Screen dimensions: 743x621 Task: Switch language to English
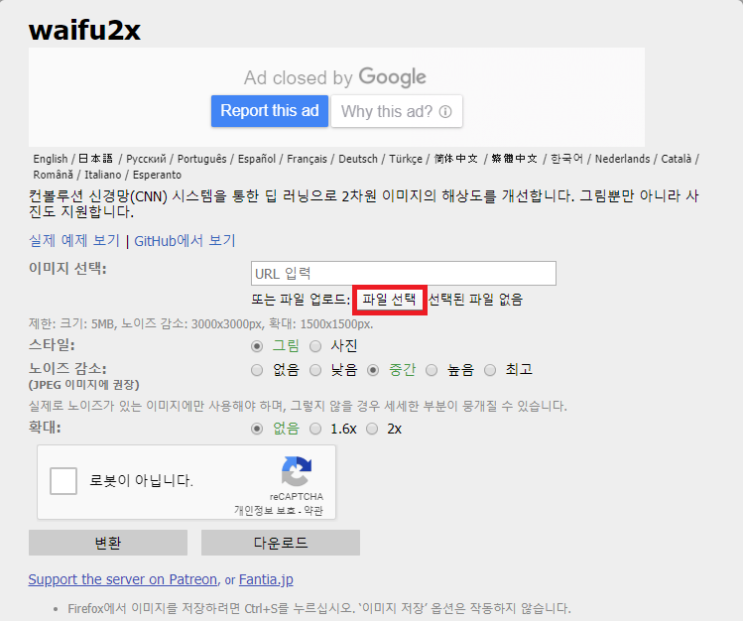tap(51, 159)
